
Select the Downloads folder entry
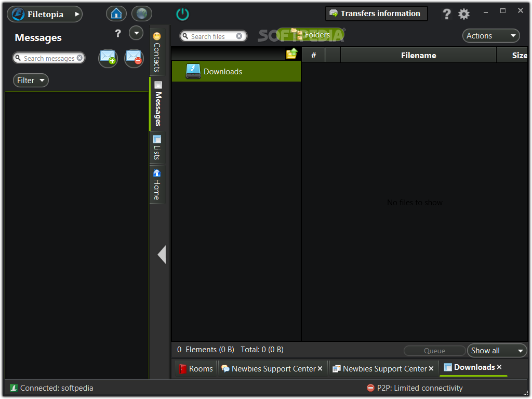pyautogui.click(x=236, y=71)
